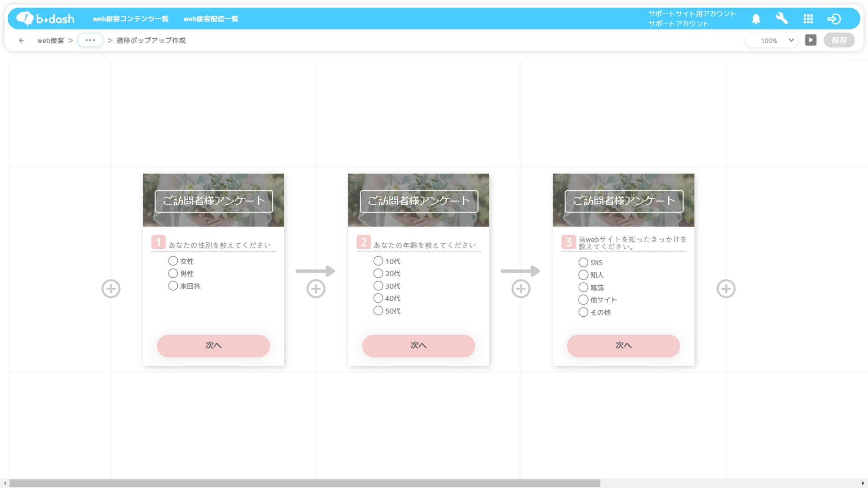Click the 当webサイトを知ったきっかけ question text

(632, 243)
